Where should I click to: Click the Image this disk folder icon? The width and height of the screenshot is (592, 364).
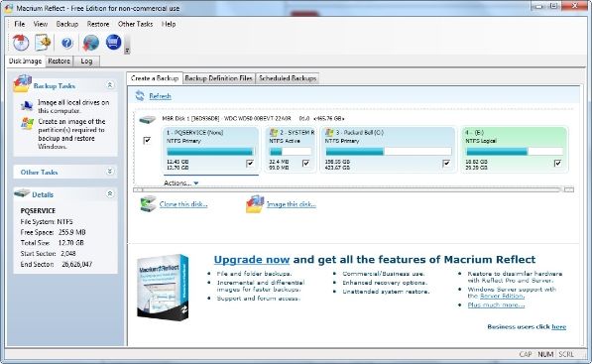coord(255,204)
